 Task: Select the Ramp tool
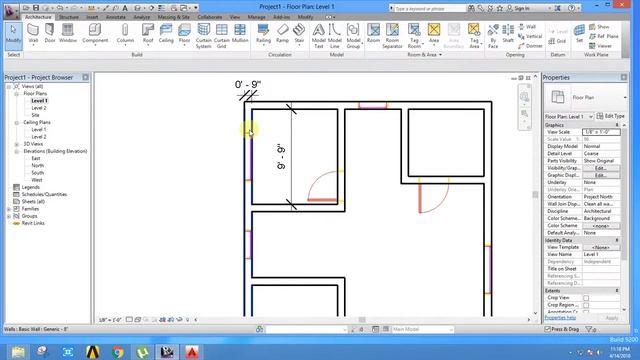282,34
